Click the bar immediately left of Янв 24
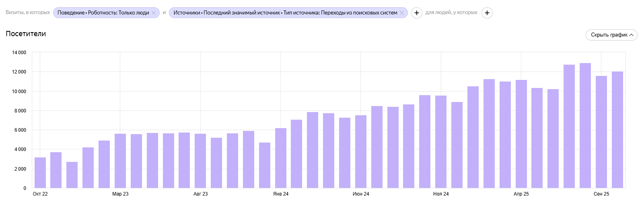This screenshot has width=644, height=204. coord(265,165)
